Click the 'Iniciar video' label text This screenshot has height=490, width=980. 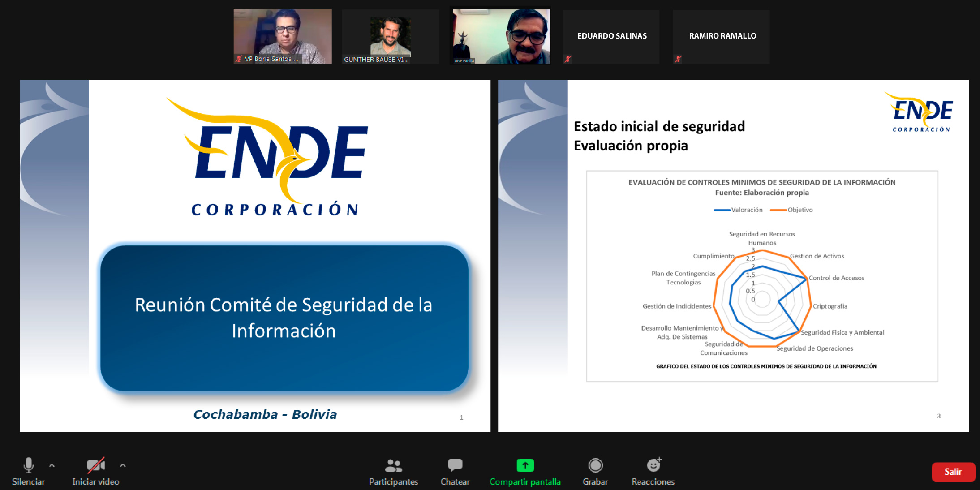(x=96, y=482)
